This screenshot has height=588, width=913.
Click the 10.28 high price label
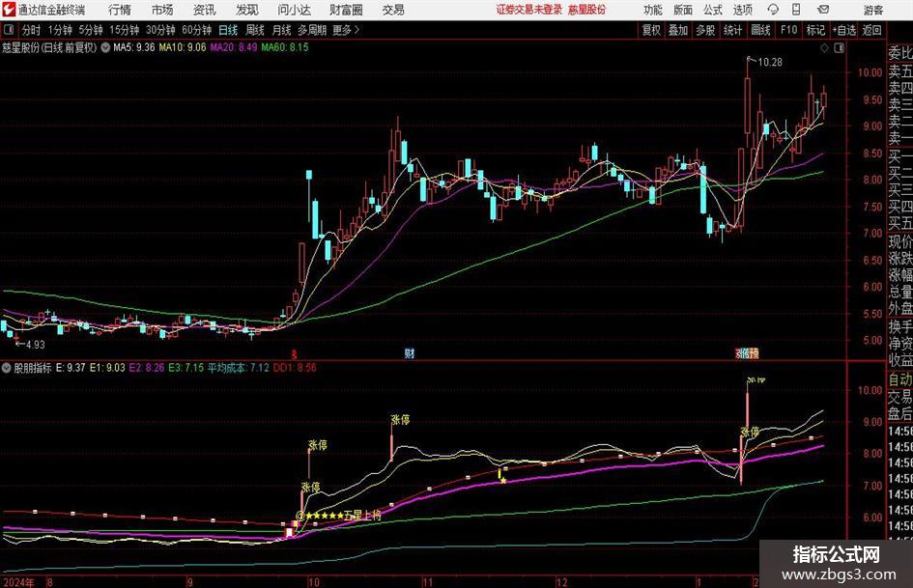tap(770, 62)
